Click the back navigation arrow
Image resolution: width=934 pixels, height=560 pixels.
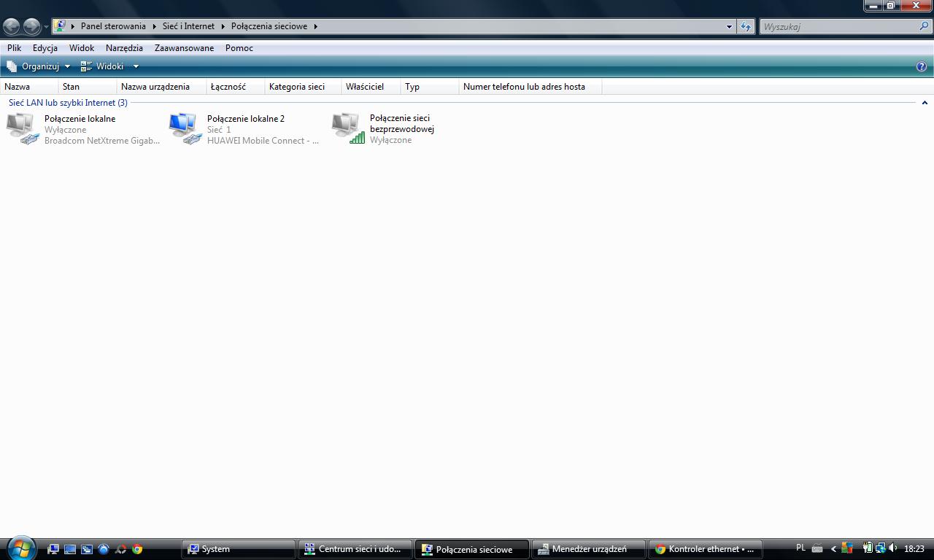tap(12, 26)
